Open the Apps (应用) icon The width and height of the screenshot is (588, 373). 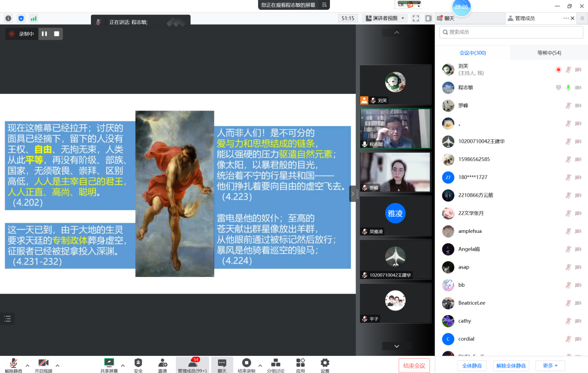(x=300, y=365)
